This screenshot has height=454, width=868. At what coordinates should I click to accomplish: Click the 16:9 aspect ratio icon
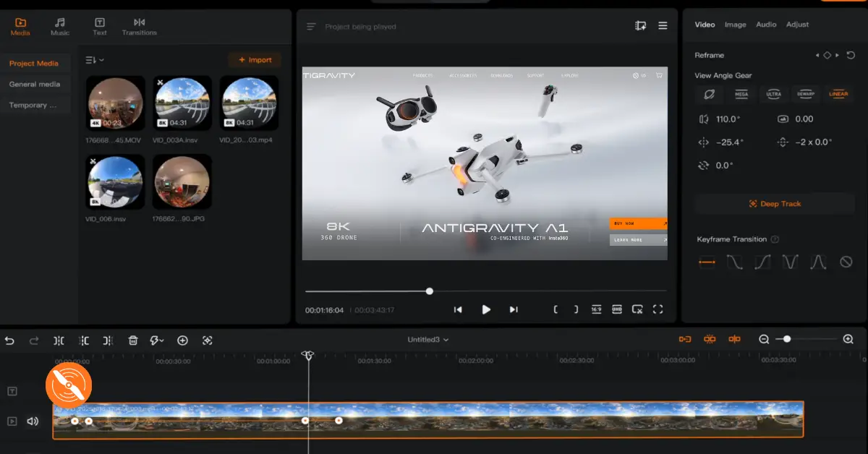click(x=596, y=309)
